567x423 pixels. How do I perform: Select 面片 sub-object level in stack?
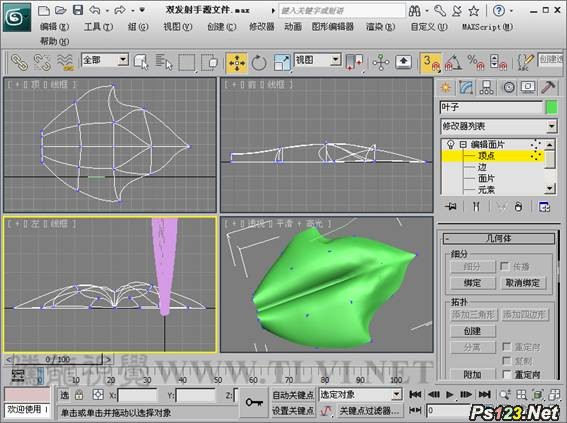pyautogui.click(x=486, y=179)
